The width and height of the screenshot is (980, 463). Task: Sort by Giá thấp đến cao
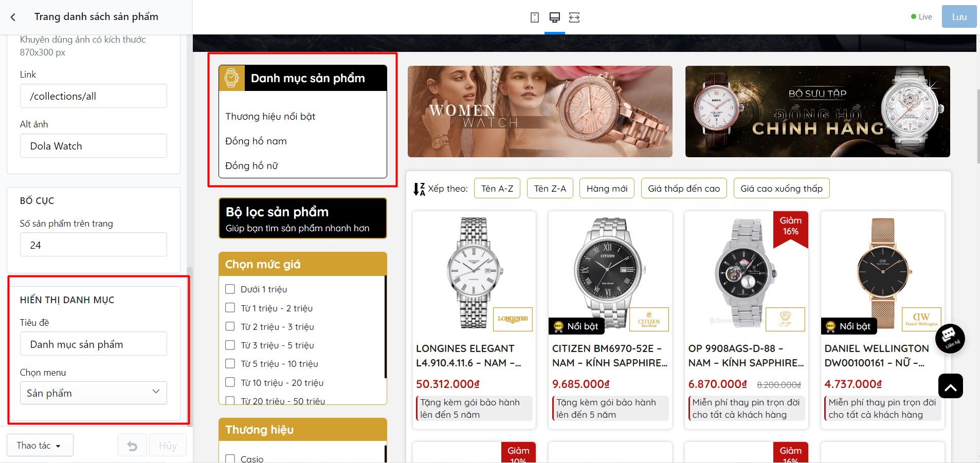pyautogui.click(x=684, y=189)
